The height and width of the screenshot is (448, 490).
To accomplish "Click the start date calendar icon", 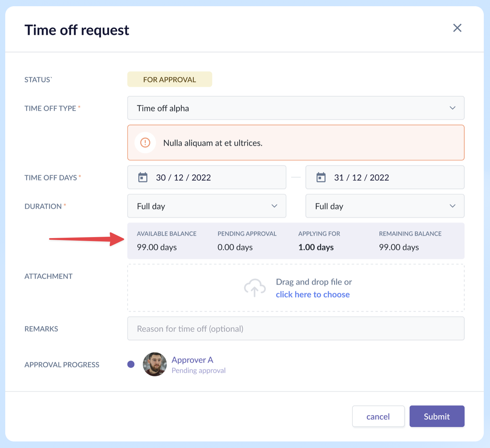I will pos(143,177).
